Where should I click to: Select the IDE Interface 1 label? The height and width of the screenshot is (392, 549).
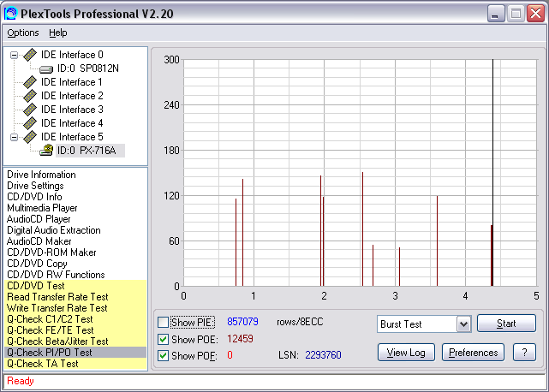[x=72, y=82]
